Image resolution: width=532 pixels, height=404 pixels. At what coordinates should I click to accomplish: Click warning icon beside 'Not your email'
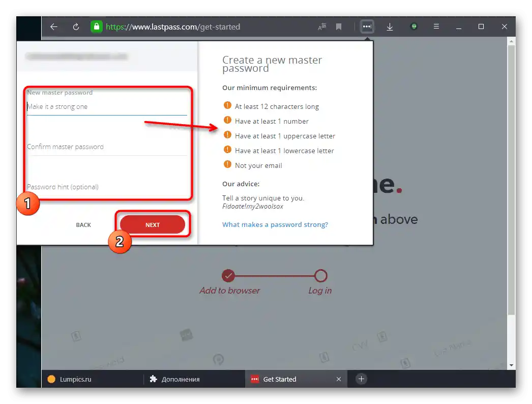coord(227,165)
